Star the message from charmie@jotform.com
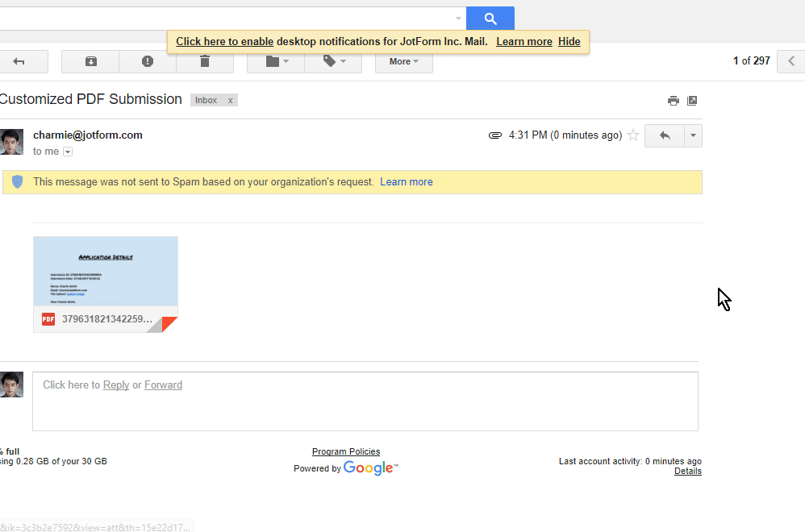This screenshot has width=805, height=532. coord(633,135)
